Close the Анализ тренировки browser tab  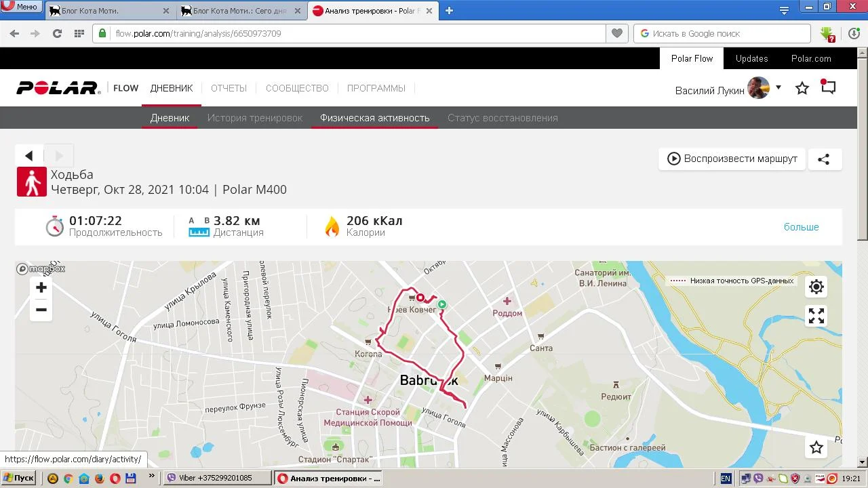[x=429, y=11]
